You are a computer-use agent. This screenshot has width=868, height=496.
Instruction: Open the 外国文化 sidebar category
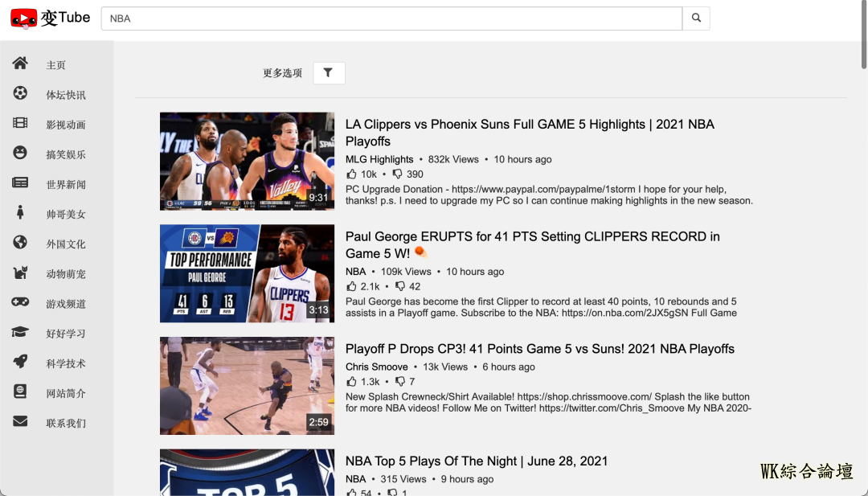[66, 244]
